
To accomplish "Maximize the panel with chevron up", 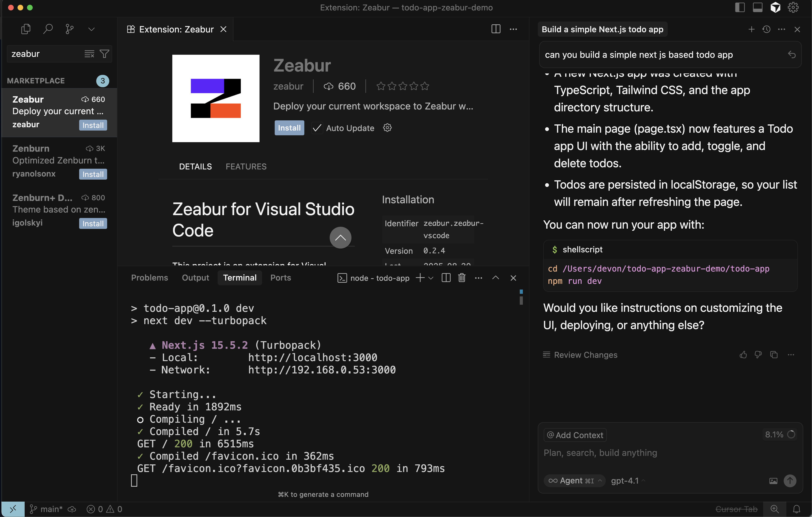I will click(495, 278).
